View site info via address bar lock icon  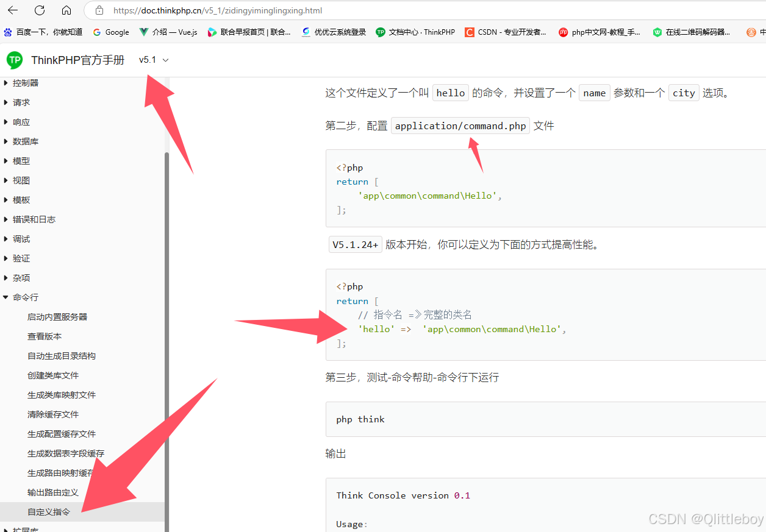click(99, 10)
